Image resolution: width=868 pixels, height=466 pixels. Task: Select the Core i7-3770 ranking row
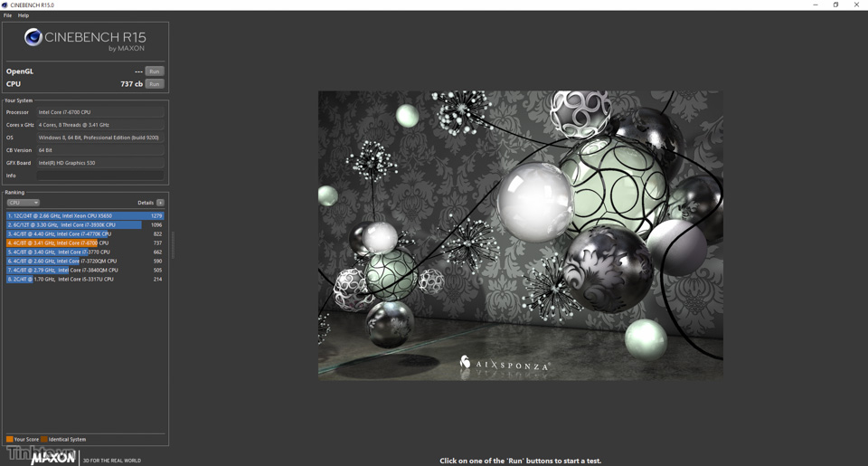[85, 252]
